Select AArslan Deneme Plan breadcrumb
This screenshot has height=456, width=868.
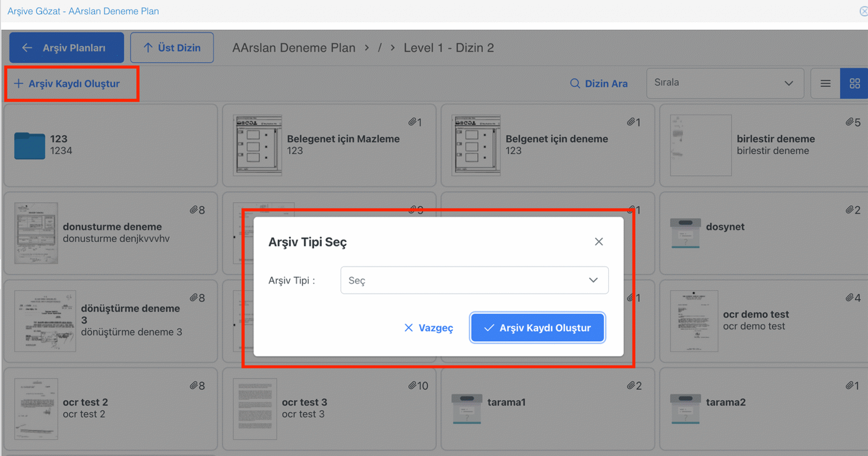click(x=294, y=48)
